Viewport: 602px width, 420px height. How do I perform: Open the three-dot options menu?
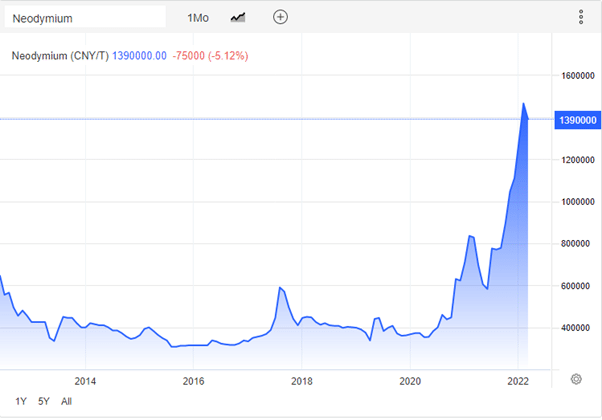pyautogui.click(x=581, y=17)
